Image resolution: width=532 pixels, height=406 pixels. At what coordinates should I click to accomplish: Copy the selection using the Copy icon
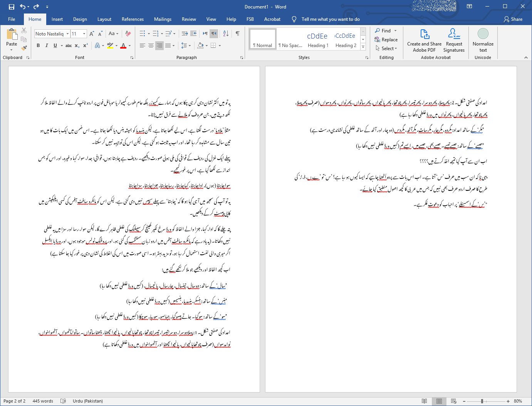(24, 39)
